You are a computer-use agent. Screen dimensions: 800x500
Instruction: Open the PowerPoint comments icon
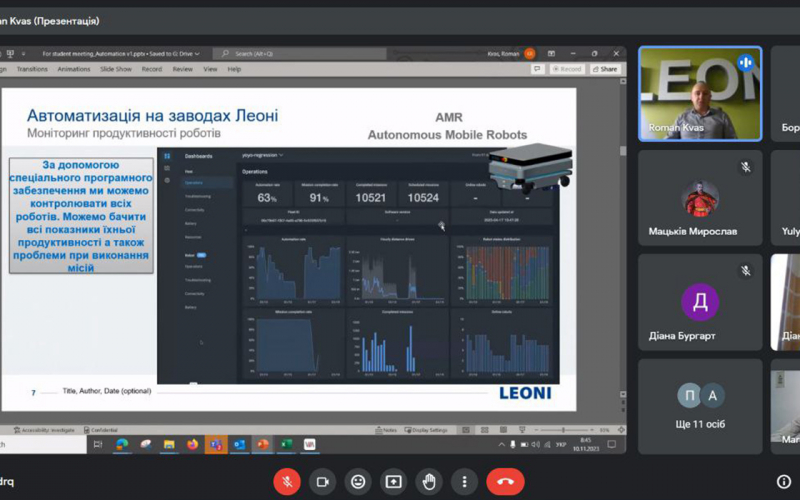pyautogui.click(x=536, y=69)
